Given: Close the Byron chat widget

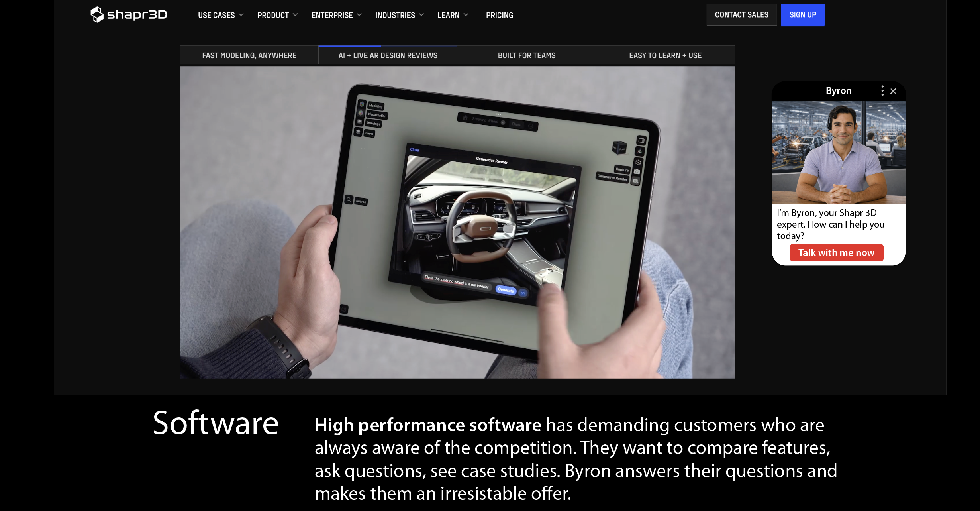Looking at the screenshot, I should coord(893,91).
